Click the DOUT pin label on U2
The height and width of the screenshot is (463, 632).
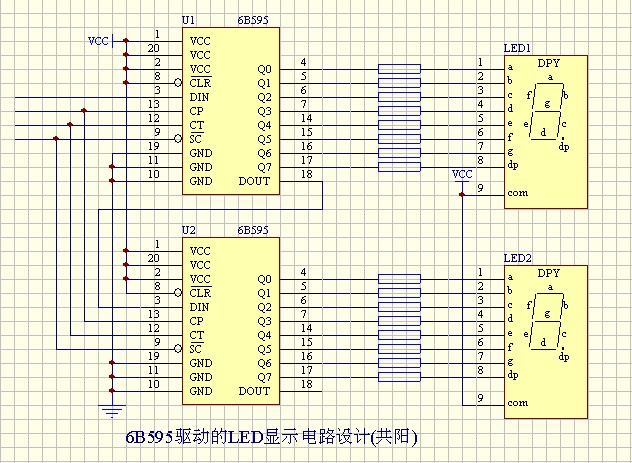pyautogui.click(x=254, y=391)
